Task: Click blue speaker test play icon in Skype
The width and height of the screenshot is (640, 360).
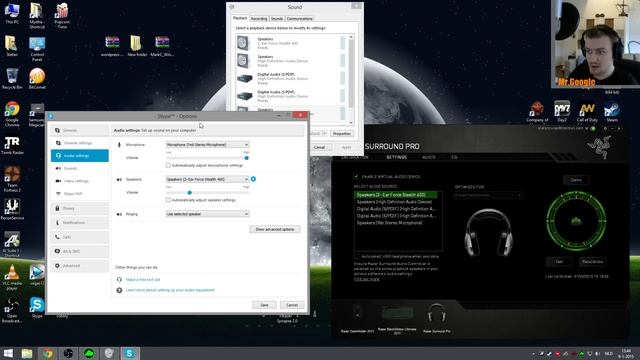Action: (253, 179)
